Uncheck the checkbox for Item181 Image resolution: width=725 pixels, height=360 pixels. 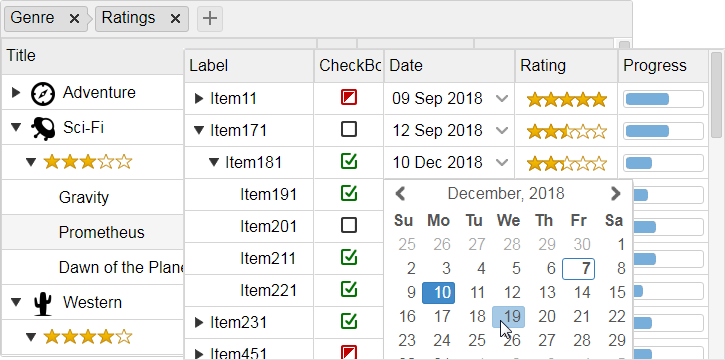[x=349, y=161]
